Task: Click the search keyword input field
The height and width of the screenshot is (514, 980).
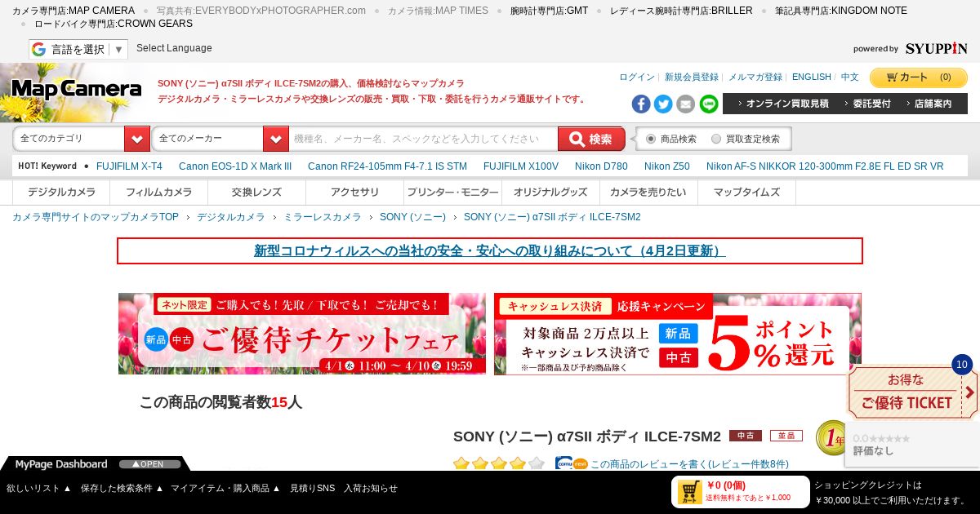Action: 424,139
